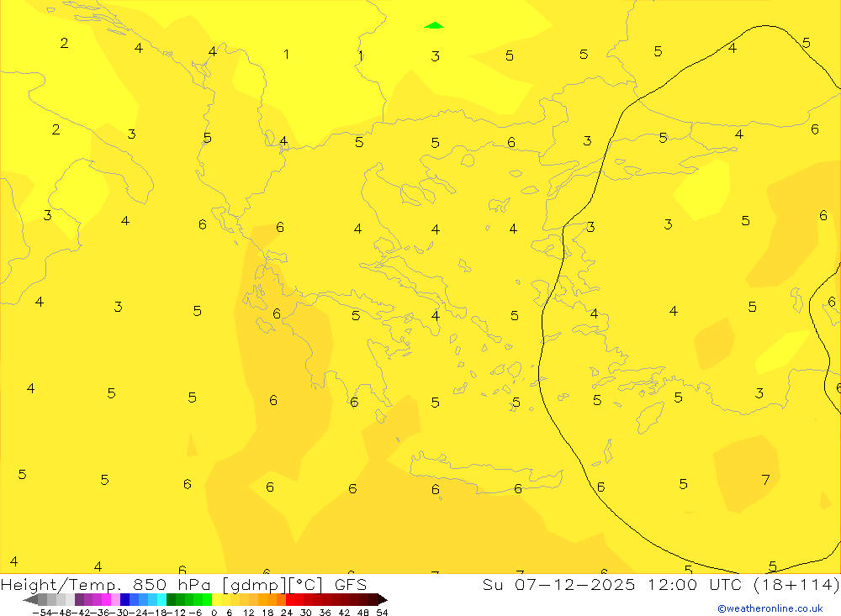
Task: Click the dark brown right arrow end of scale
Action: (x=383, y=600)
